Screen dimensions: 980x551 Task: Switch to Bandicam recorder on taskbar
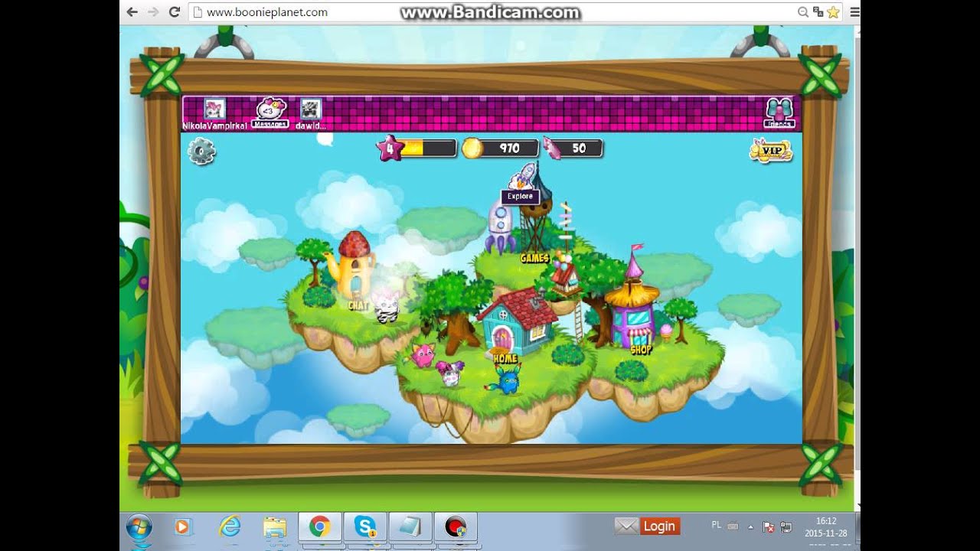pyautogui.click(x=456, y=527)
